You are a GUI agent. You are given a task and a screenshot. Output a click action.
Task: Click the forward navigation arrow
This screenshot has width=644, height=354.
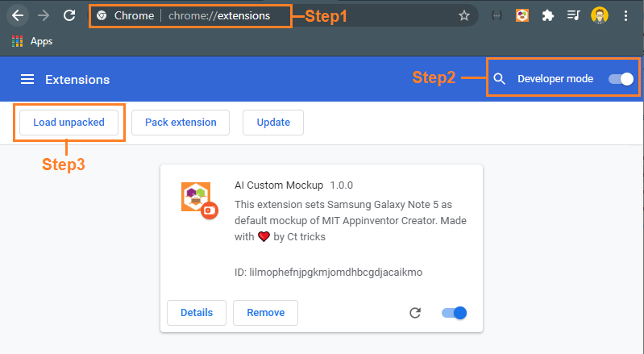click(x=44, y=15)
